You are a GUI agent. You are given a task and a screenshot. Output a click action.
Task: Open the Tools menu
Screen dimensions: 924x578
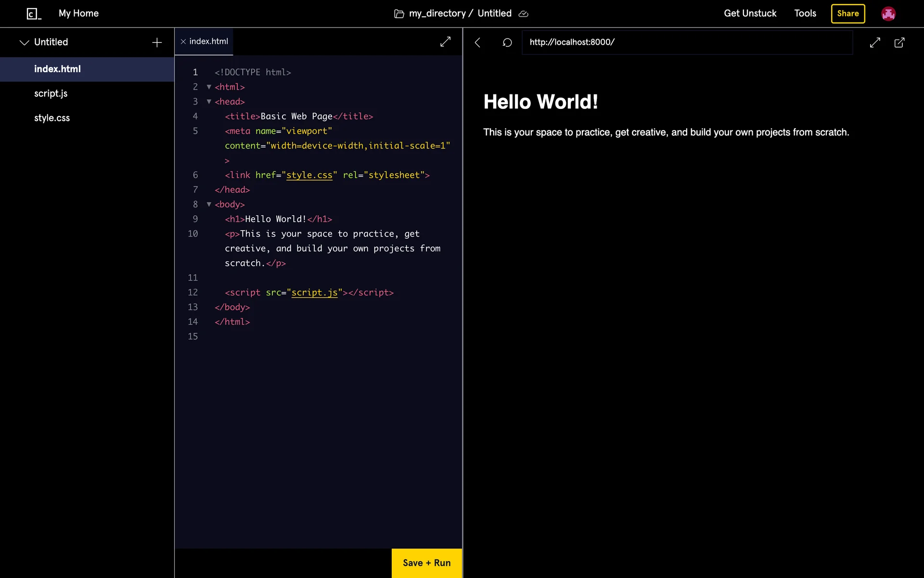805,13
